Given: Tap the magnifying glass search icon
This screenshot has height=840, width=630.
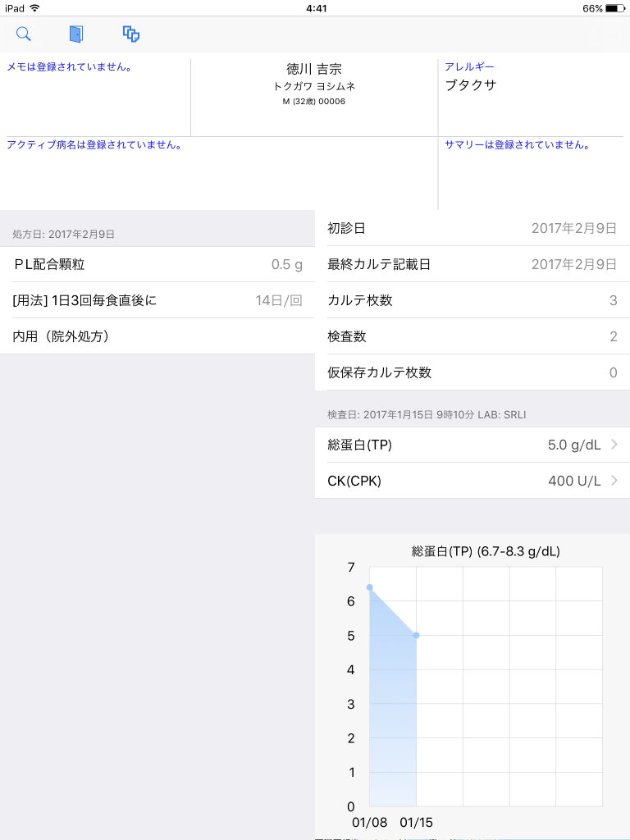Looking at the screenshot, I should [24, 34].
